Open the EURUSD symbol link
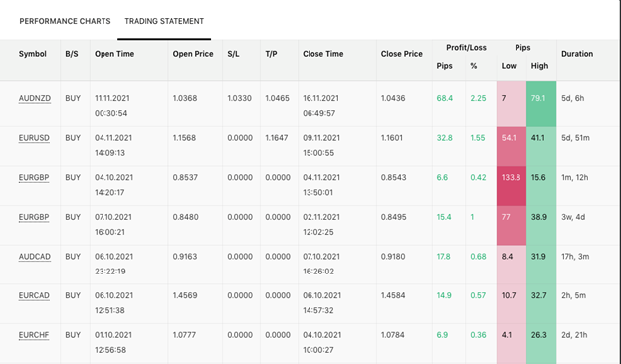 pyautogui.click(x=34, y=138)
